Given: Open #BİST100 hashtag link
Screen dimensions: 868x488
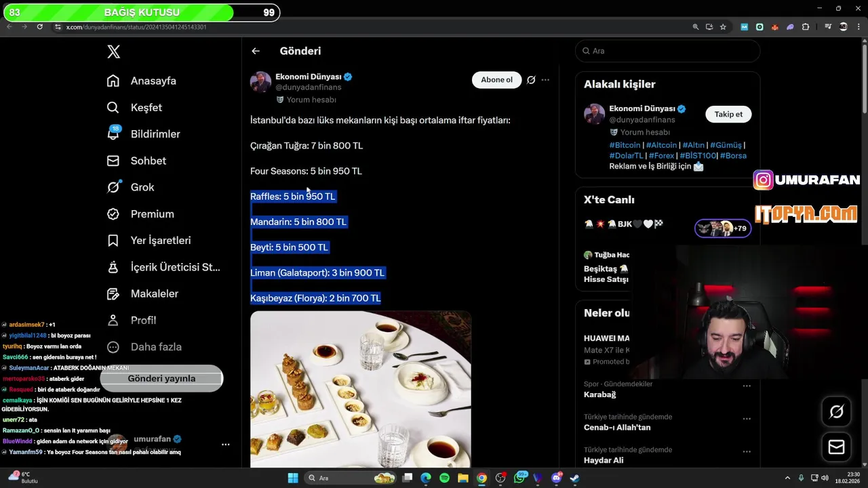Looking at the screenshot, I should (x=698, y=156).
